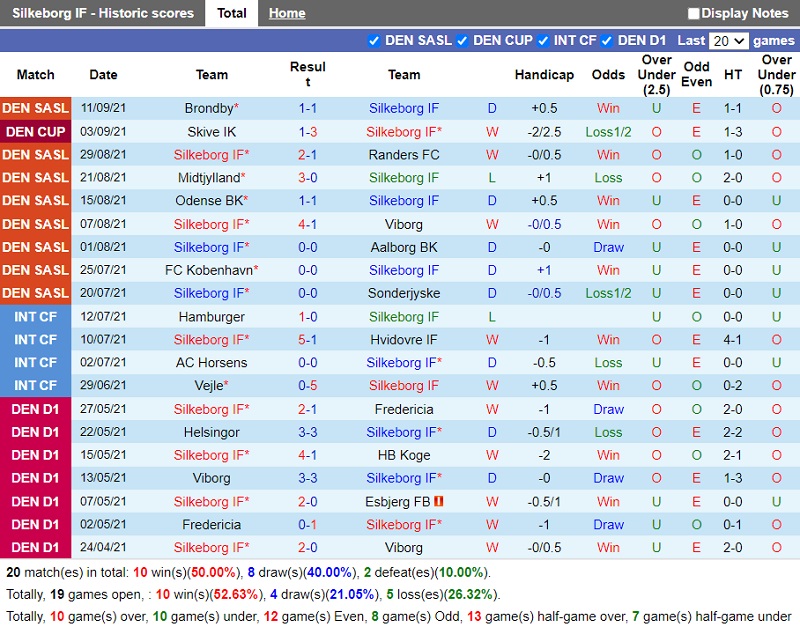Click the maroon DEN CUP league cell in the table
Image resolution: width=800 pixels, height=627 pixels.
click(x=36, y=132)
